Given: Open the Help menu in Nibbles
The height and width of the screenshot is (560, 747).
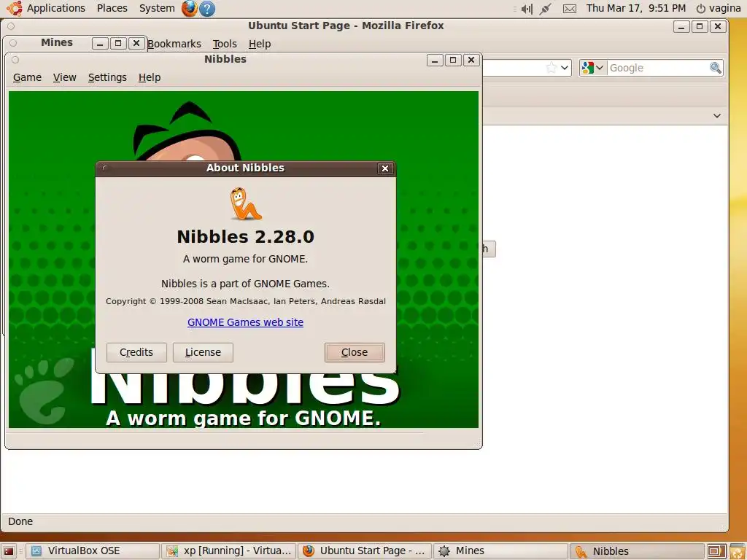Looking at the screenshot, I should point(150,77).
